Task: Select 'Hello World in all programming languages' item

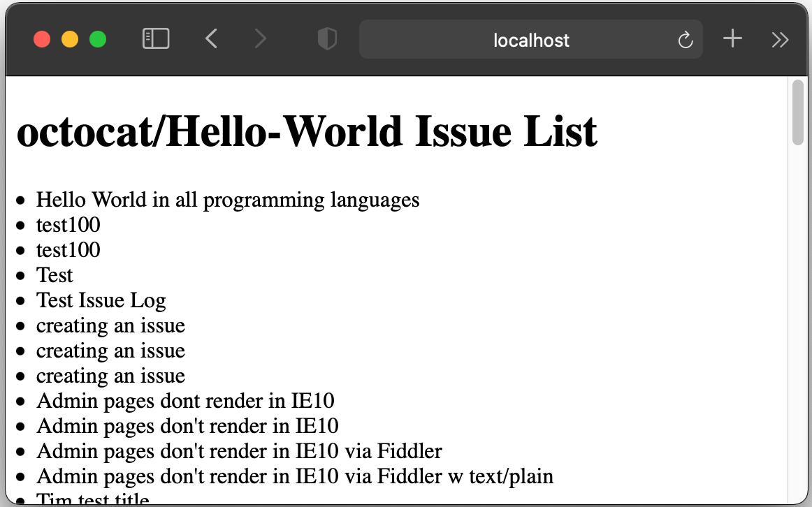Action: (228, 200)
